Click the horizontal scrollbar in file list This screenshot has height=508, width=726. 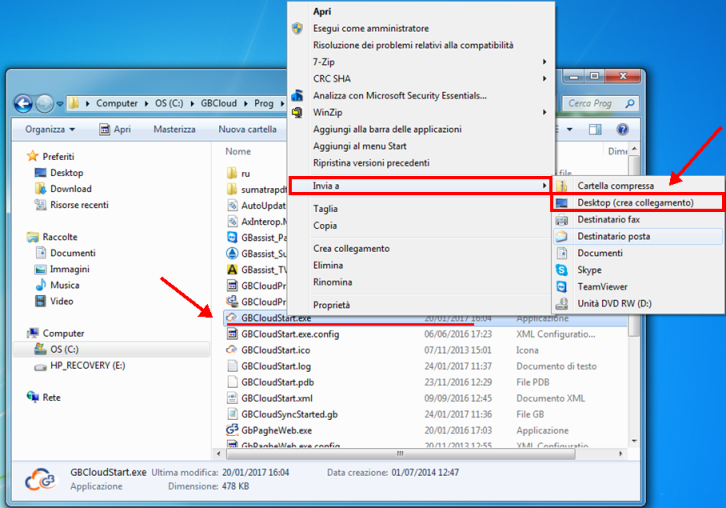point(401,454)
